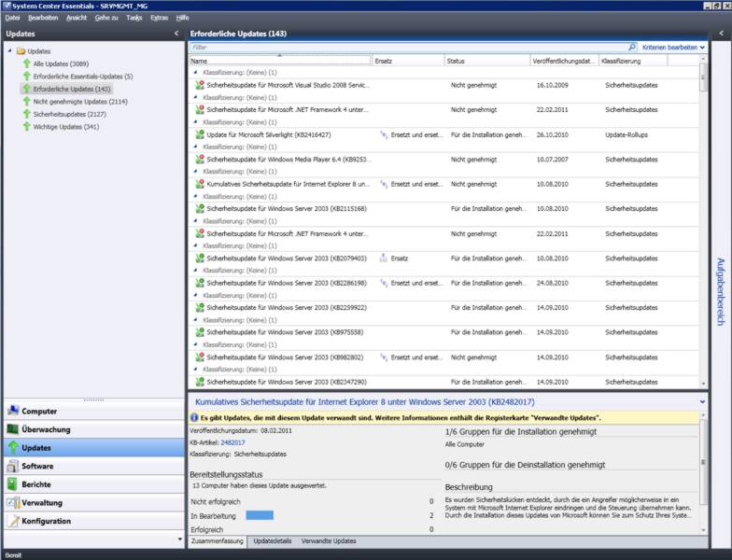Sort by the Name column header
Image resolution: width=732 pixels, height=560 pixels.
pyautogui.click(x=280, y=61)
